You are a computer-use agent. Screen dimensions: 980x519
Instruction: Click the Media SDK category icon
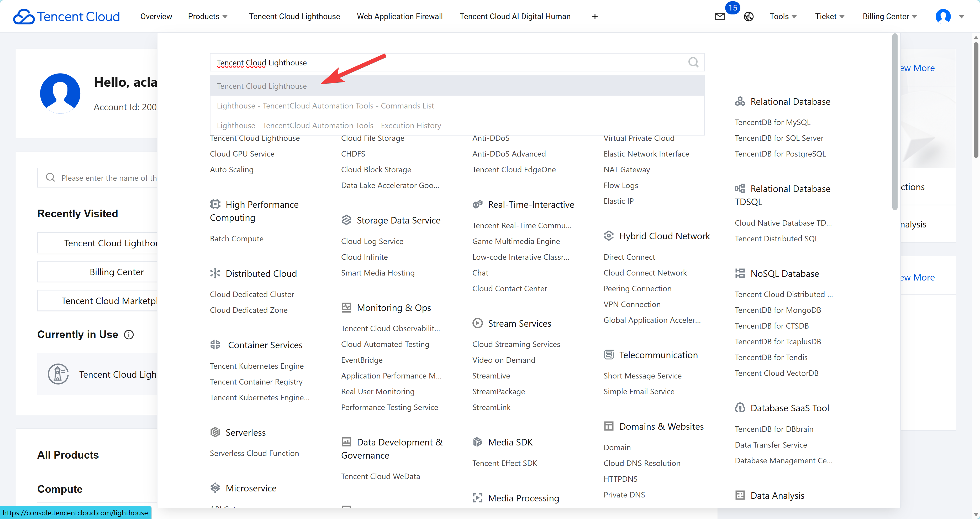click(x=477, y=442)
